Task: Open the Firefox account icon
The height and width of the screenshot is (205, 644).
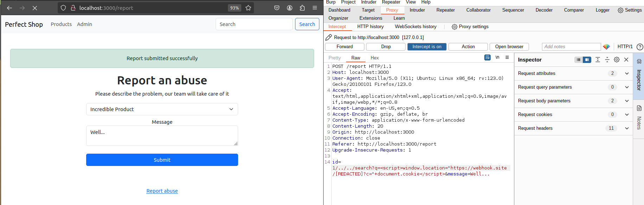Action: tap(289, 8)
